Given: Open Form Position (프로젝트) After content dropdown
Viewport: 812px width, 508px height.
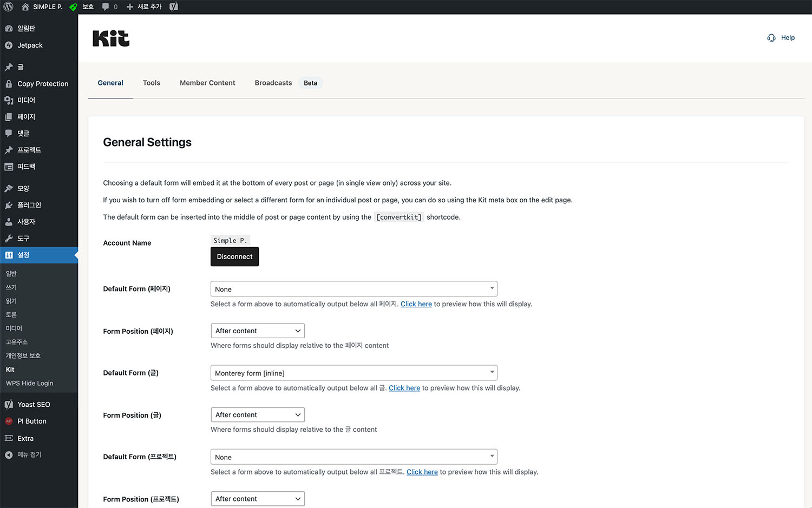Looking at the screenshot, I should [x=258, y=499].
